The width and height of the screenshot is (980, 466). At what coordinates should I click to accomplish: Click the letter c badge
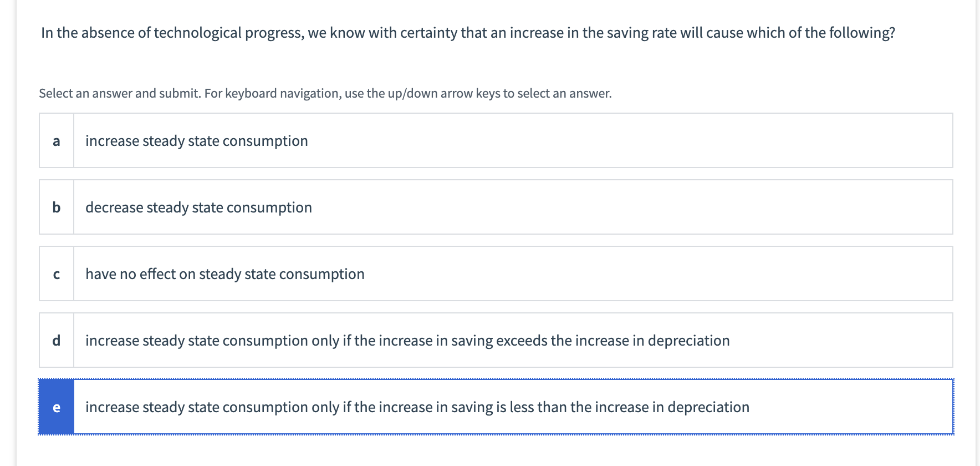pos(56,273)
